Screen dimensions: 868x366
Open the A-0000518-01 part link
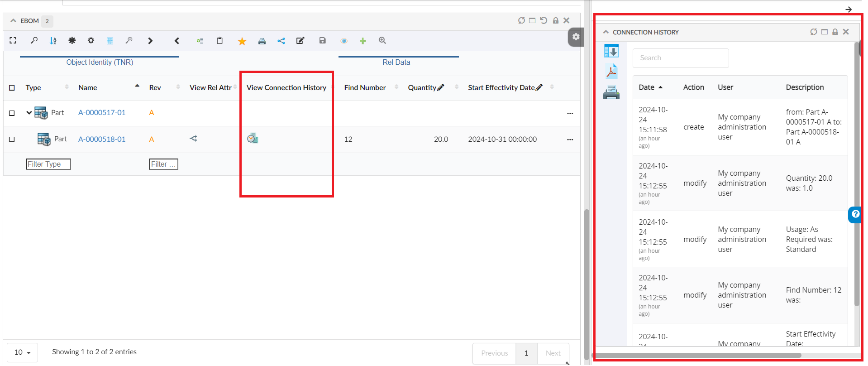click(x=102, y=140)
